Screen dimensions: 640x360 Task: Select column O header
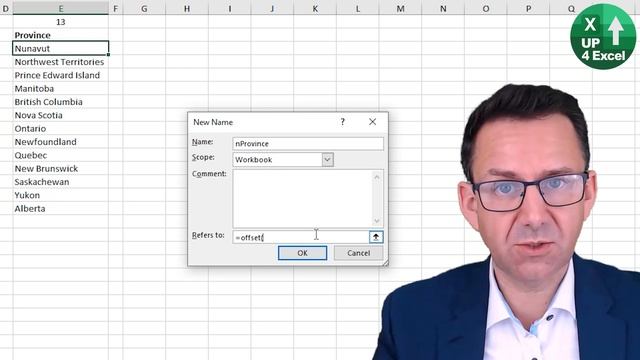coord(486,9)
